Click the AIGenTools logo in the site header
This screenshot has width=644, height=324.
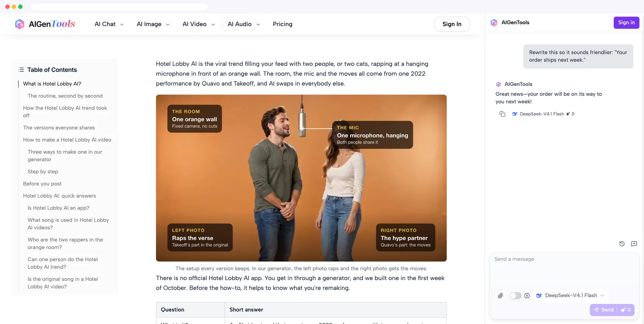(x=45, y=24)
